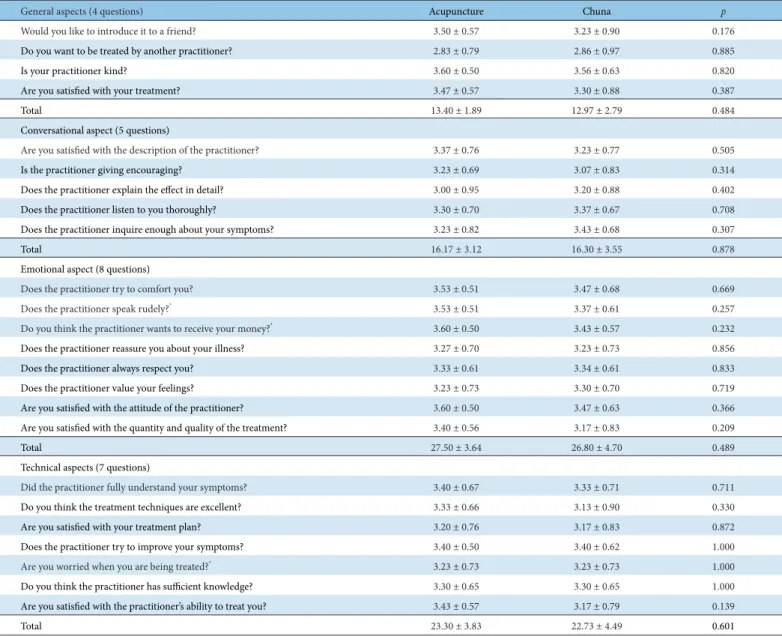
Task: Select 'Would you like to introduce it to a friend?'
Action: pos(108,31)
